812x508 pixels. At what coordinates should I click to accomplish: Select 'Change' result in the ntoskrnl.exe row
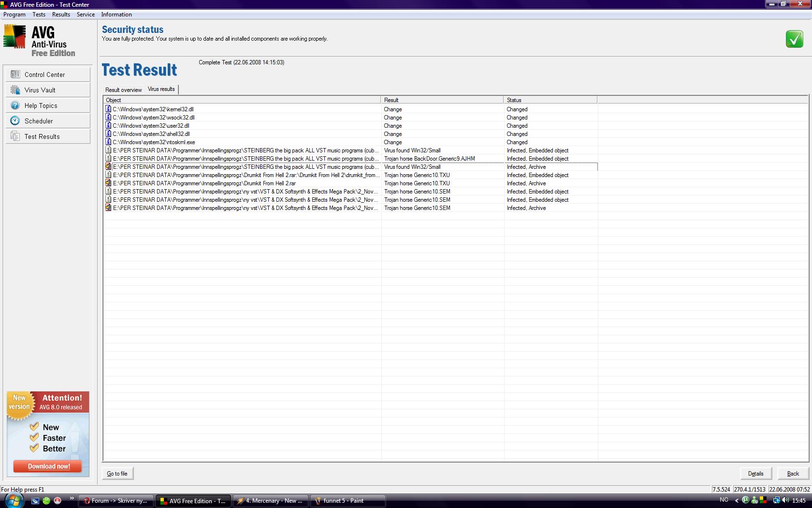click(x=393, y=142)
